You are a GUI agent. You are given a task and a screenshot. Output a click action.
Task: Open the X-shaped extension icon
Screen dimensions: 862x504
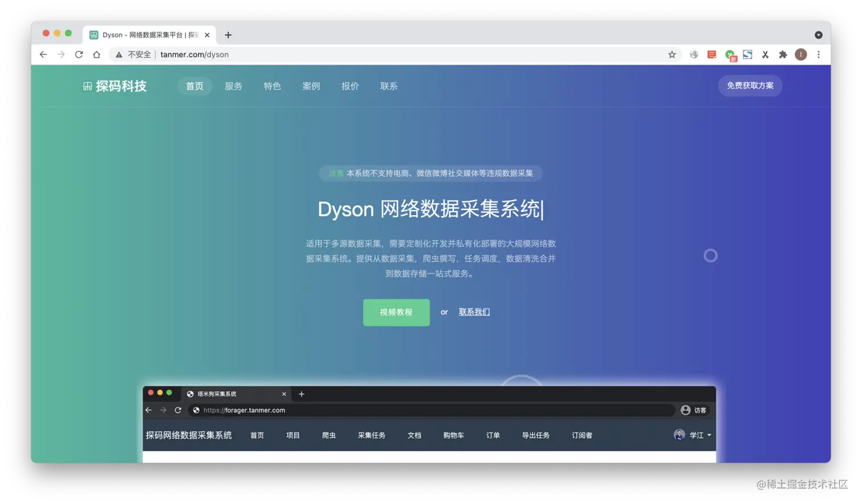coord(765,55)
